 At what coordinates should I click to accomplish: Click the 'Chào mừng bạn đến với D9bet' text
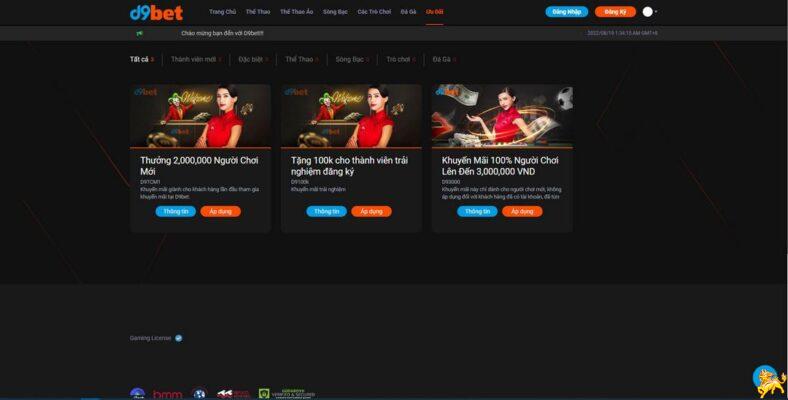pos(222,33)
